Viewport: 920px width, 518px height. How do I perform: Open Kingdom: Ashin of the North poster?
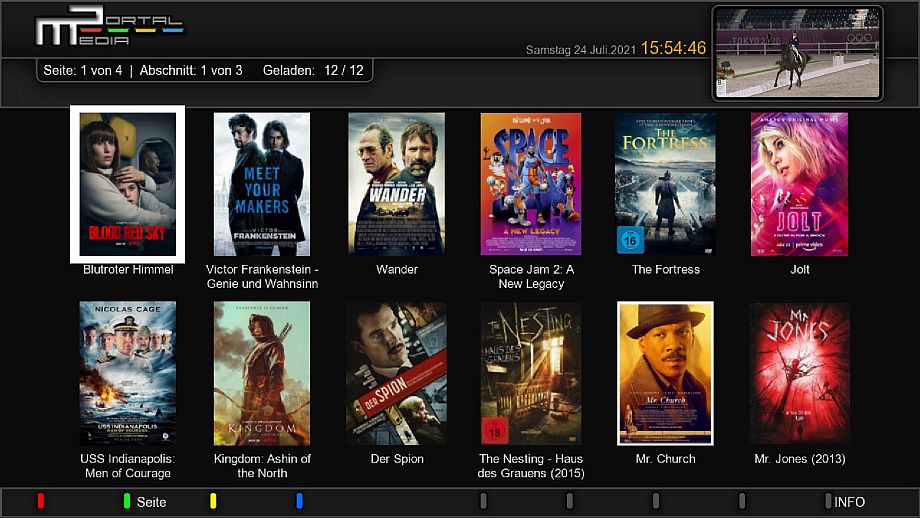[262, 373]
